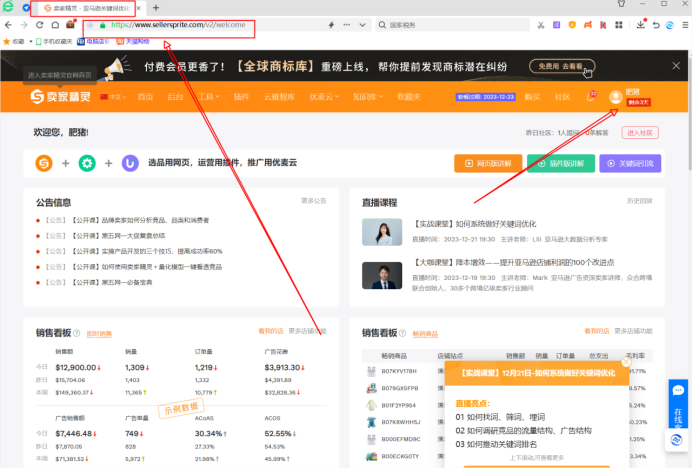Click the user avatar icon
692x469 pixels.
coord(615,97)
